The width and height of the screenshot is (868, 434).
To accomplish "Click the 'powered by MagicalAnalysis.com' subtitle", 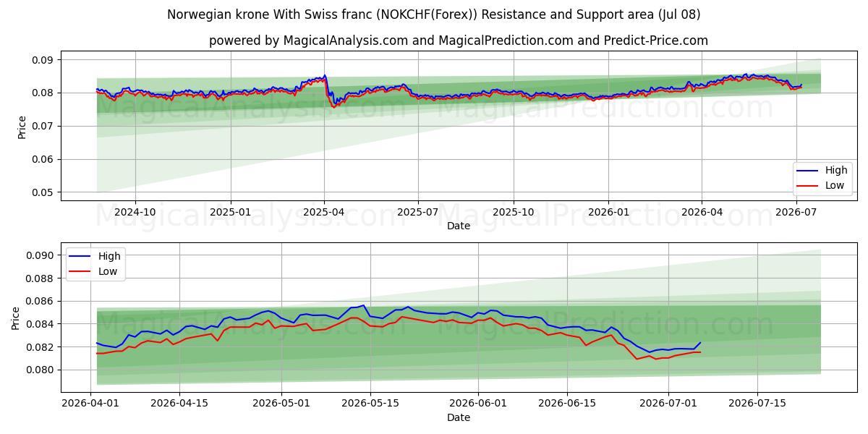I will 459,41.
